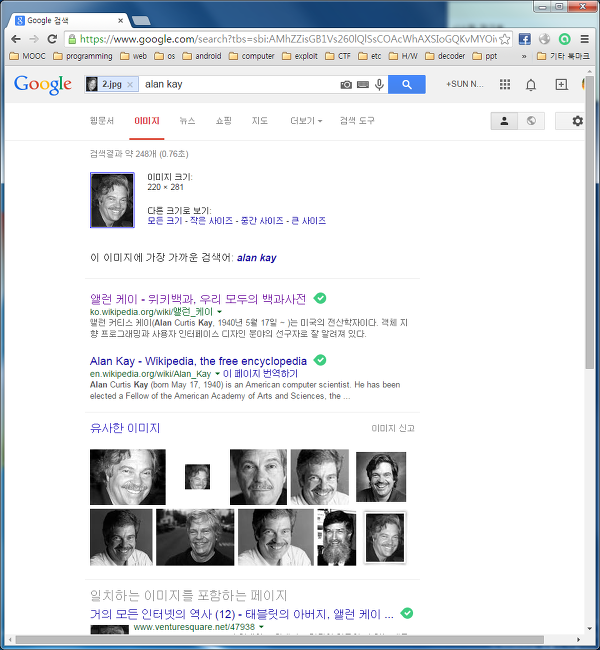Remove the 2.jpg image chip
This screenshot has height=650, width=600.
pos(130,85)
